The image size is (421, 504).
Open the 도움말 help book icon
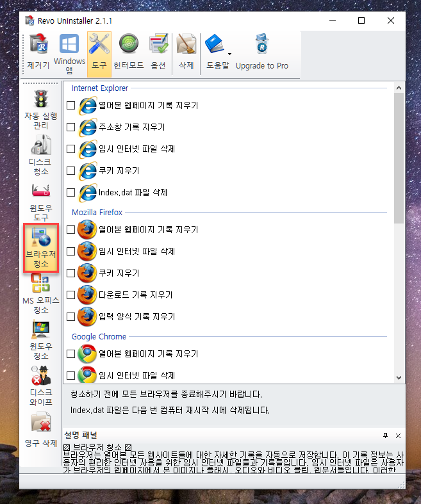[x=215, y=44]
